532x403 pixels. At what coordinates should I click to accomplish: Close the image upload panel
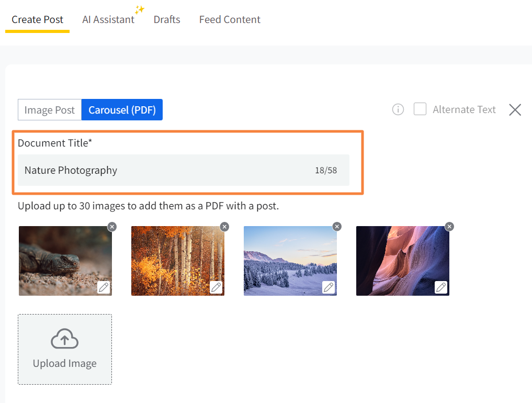click(515, 109)
